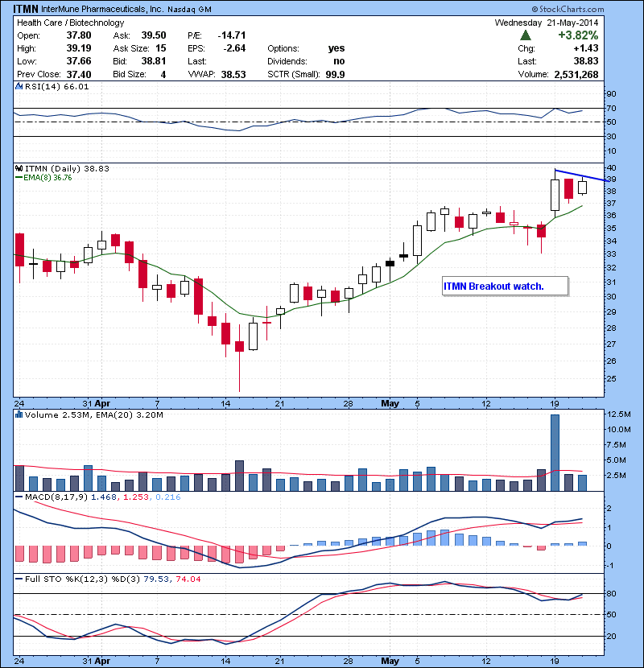Click the Nasdaq GM exchange label
The image size is (644, 668).
[189, 10]
